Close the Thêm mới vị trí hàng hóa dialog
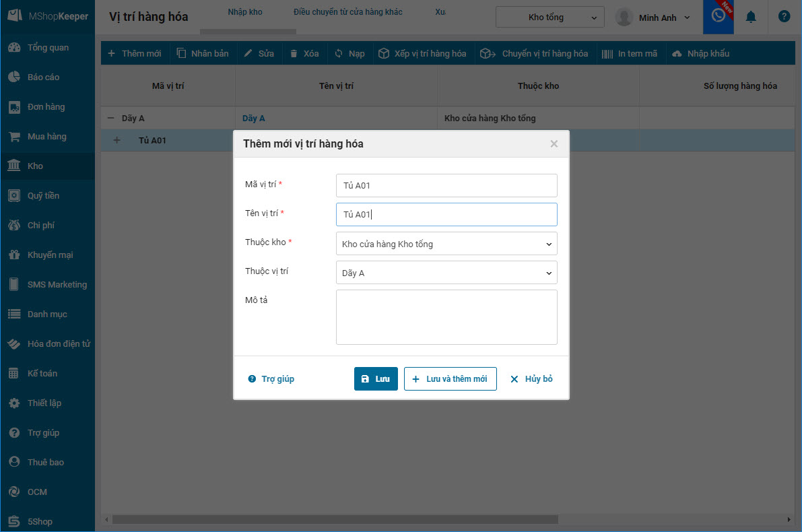The height and width of the screenshot is (532, 802). click(554, 143)
